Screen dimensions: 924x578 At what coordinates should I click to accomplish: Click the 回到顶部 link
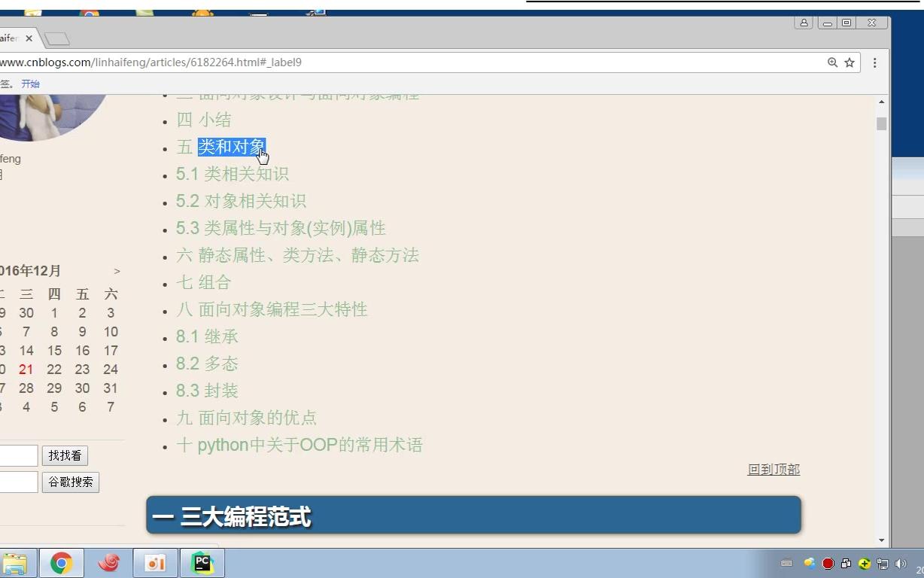click(x=773, y=469)
